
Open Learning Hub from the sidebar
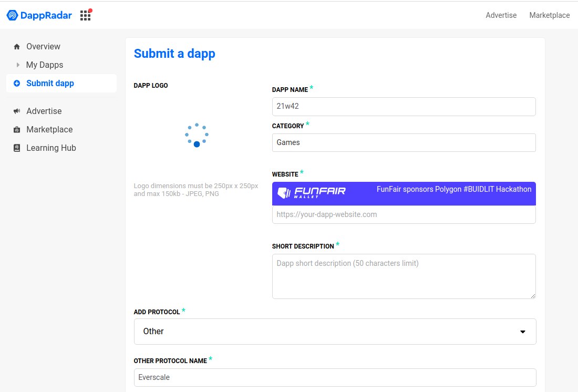point(51,148)
